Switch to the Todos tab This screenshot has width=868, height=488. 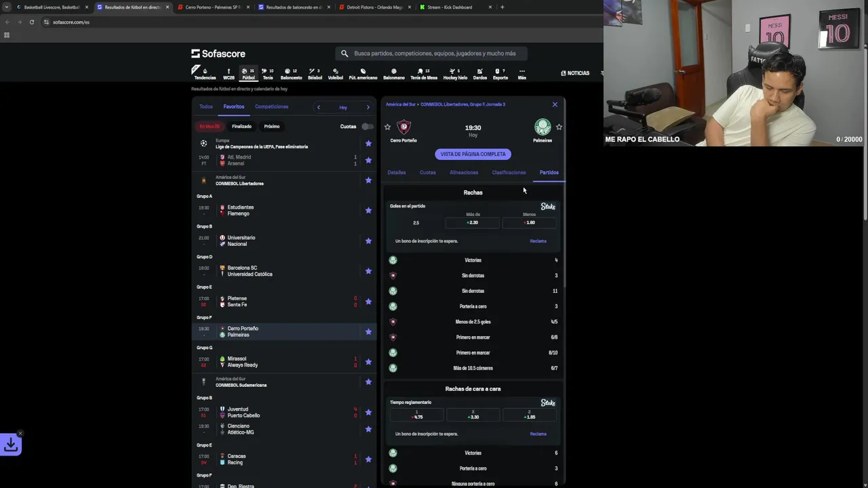pos(206,106)
